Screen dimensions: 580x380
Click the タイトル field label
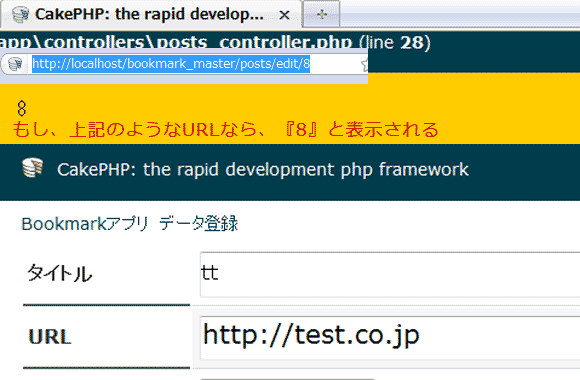tap(60, 274)
